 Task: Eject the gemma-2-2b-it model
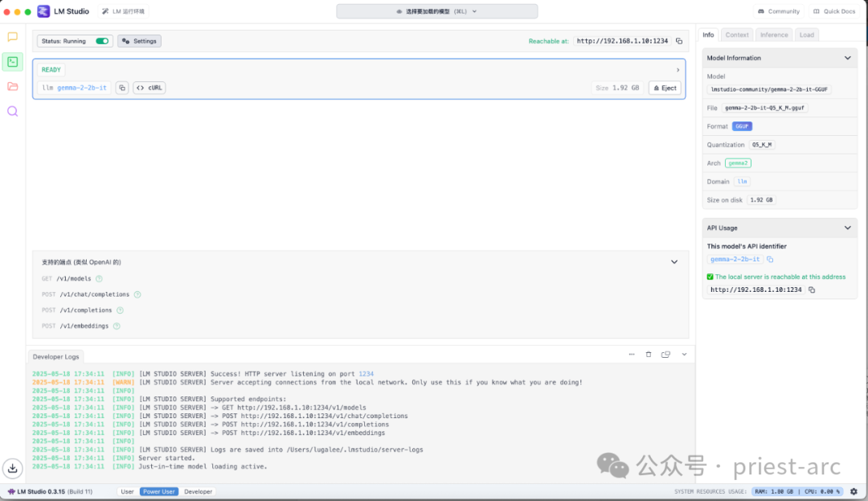(665, 88)
